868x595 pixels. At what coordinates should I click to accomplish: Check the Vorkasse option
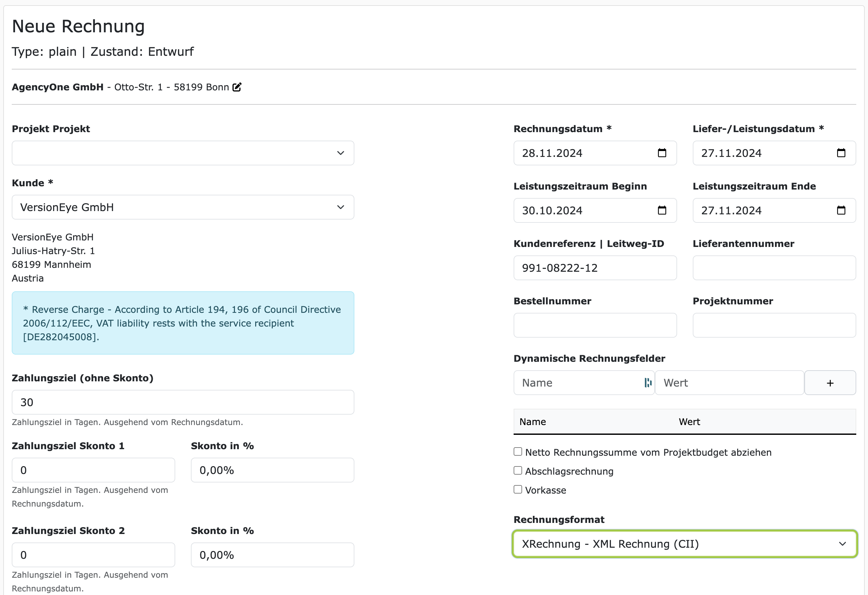(x=518, y=489)
